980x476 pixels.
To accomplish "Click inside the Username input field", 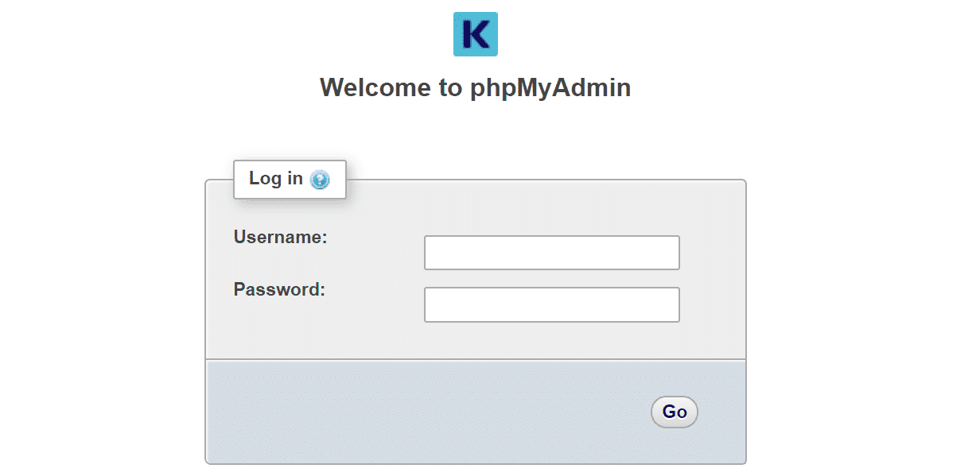I will [551, 252].
